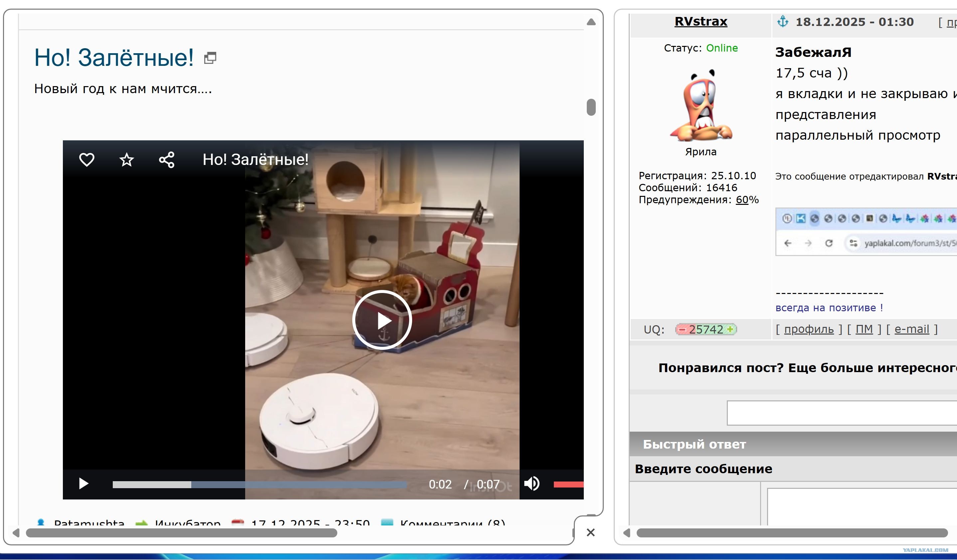Adjust the red volume slider
957x560 pixels.
[x=568, y=484]
